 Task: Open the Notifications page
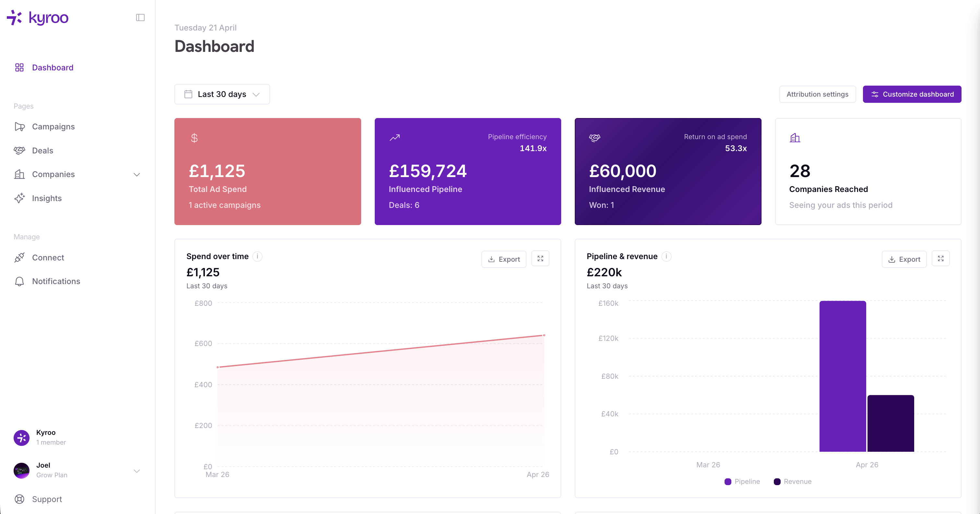click(x=56, y=281)
